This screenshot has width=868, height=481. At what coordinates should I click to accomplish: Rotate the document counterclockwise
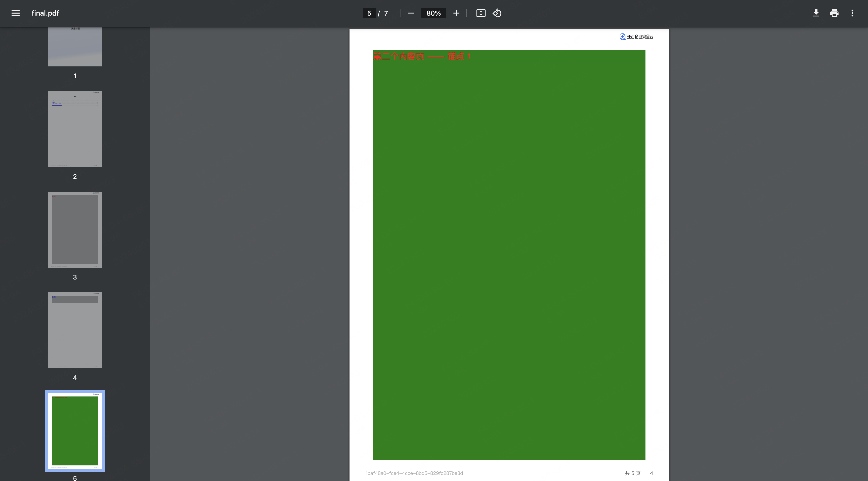coord(497,13)
